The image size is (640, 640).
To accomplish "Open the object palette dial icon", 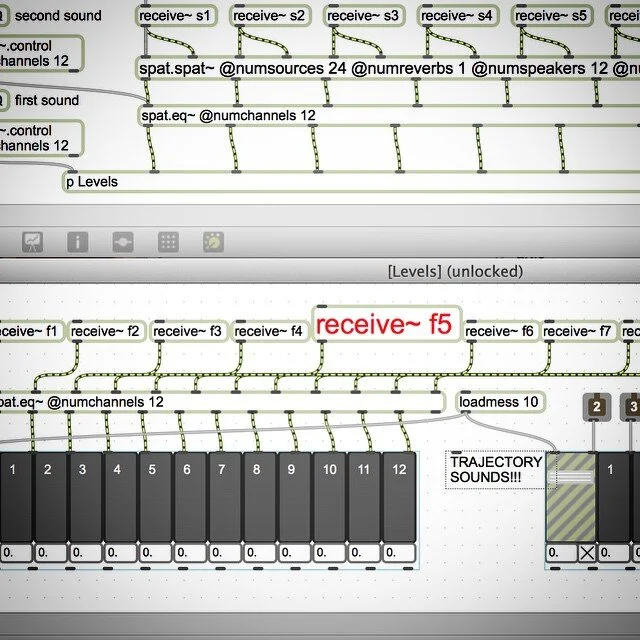I will pyautogui.click(x=213, y=242).
